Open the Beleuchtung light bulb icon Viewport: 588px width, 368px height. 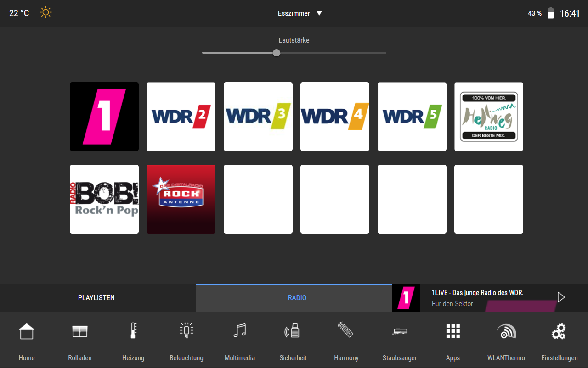click(x=186, y=331)
